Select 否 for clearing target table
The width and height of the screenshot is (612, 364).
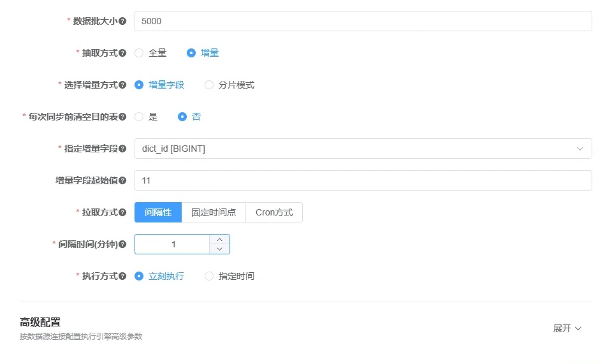click(182, 117)
